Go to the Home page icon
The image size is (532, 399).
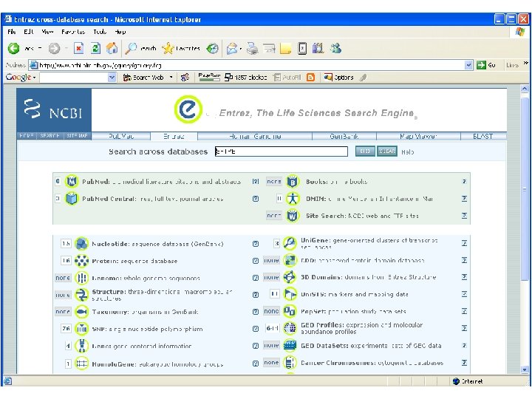[112, 49]
